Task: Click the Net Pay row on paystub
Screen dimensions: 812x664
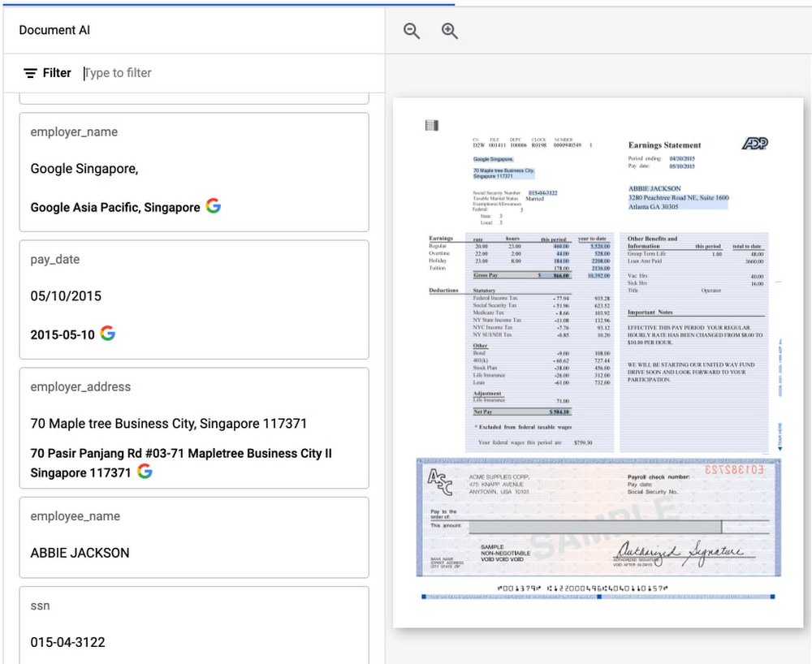Action: 522,412
